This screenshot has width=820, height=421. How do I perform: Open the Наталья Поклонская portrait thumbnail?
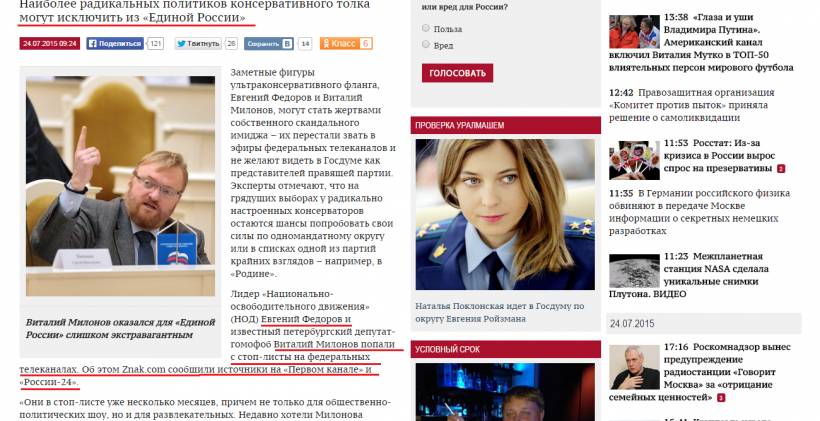(x=505, y=214)
